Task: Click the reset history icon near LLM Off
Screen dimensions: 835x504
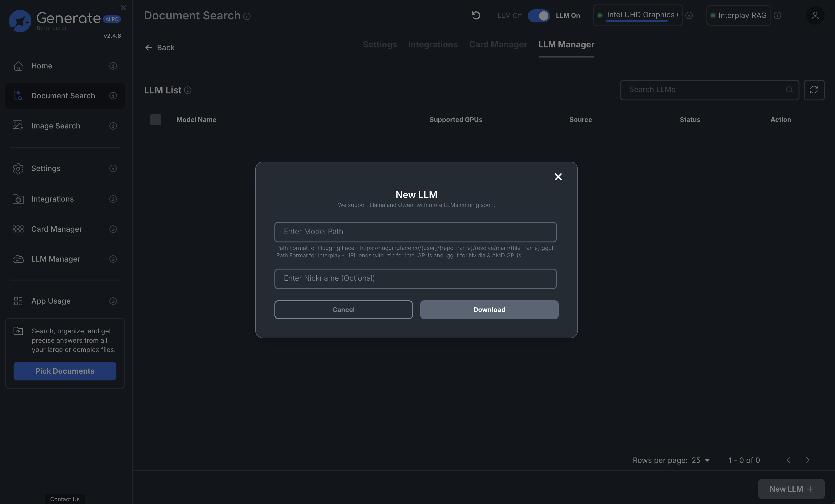Action: click(x=476, y=16)
